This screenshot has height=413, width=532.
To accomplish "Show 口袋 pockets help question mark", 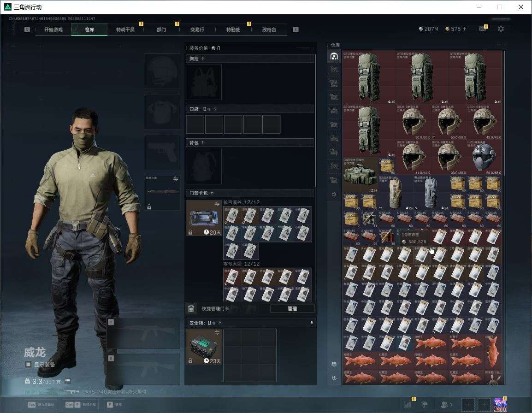I will point(215,109).
